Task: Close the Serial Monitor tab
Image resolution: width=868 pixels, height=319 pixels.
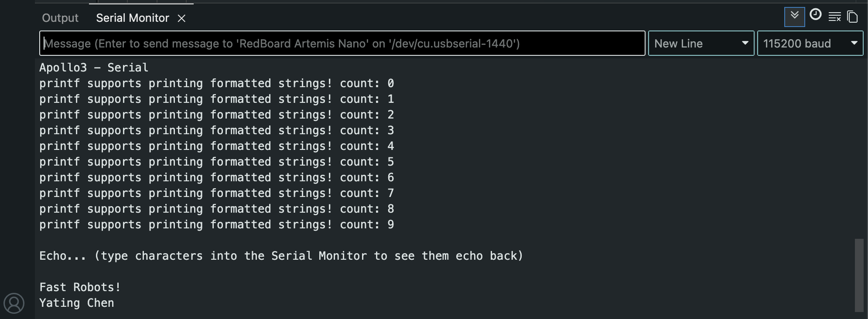Action: coord(182,18)
